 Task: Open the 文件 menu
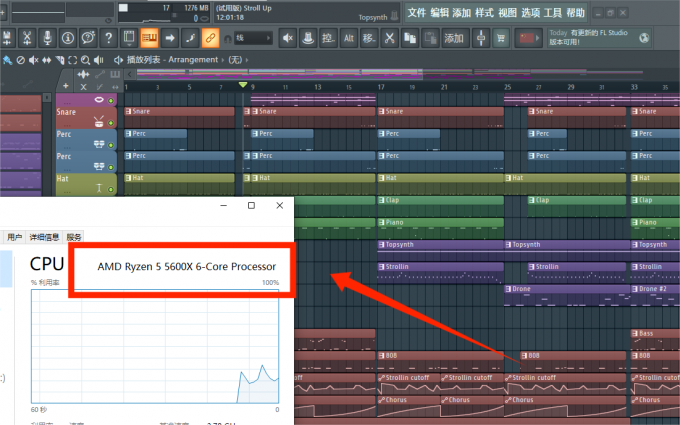416,13
